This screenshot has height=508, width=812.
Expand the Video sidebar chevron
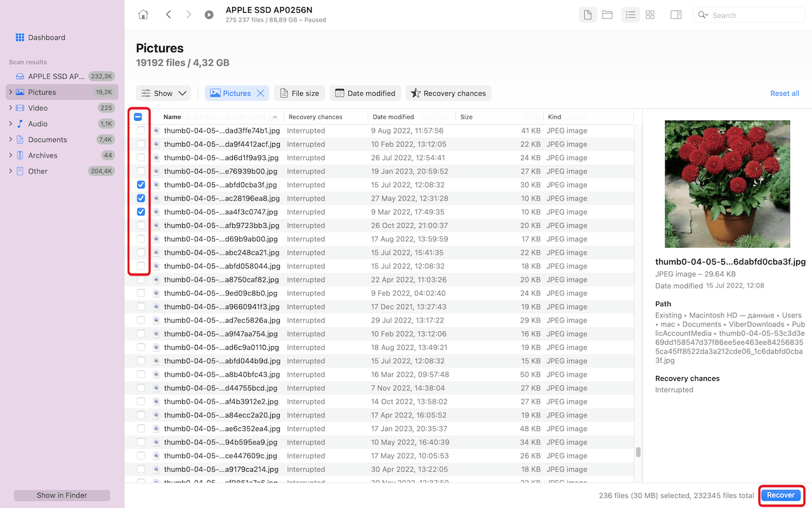(x=11, y=108)
